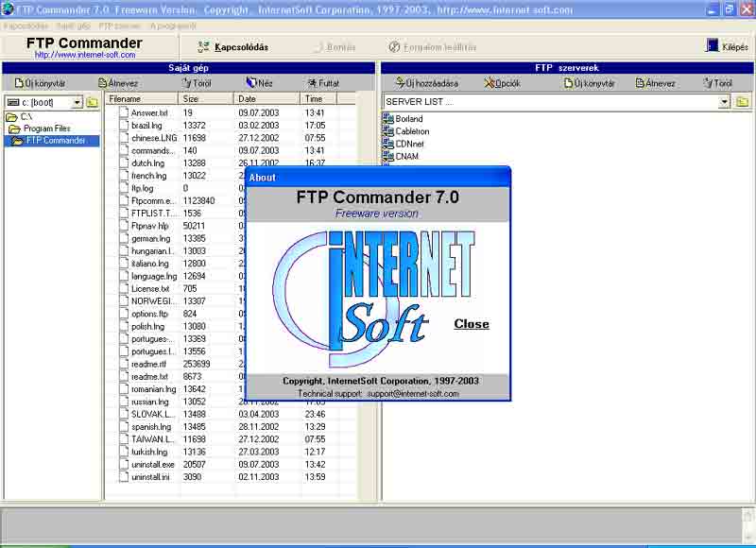Sort files by the Time column header
This screenshot has height=548, width=756.
[x=318, y=99]
